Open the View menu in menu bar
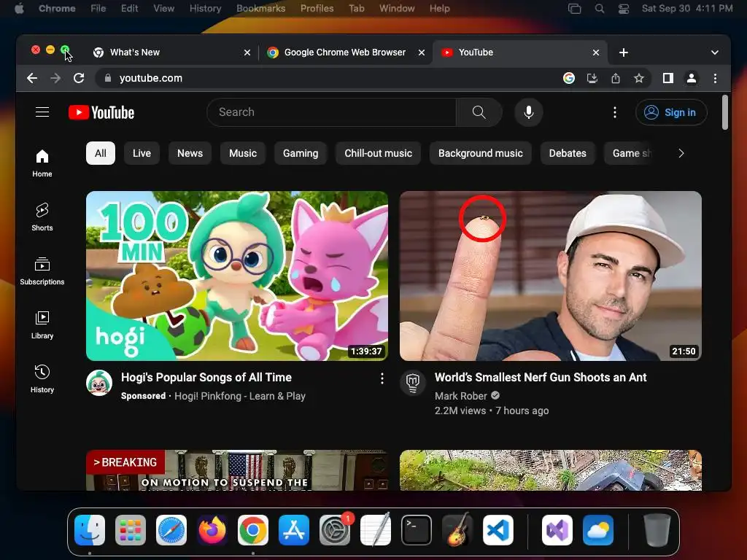 [164, 9]
